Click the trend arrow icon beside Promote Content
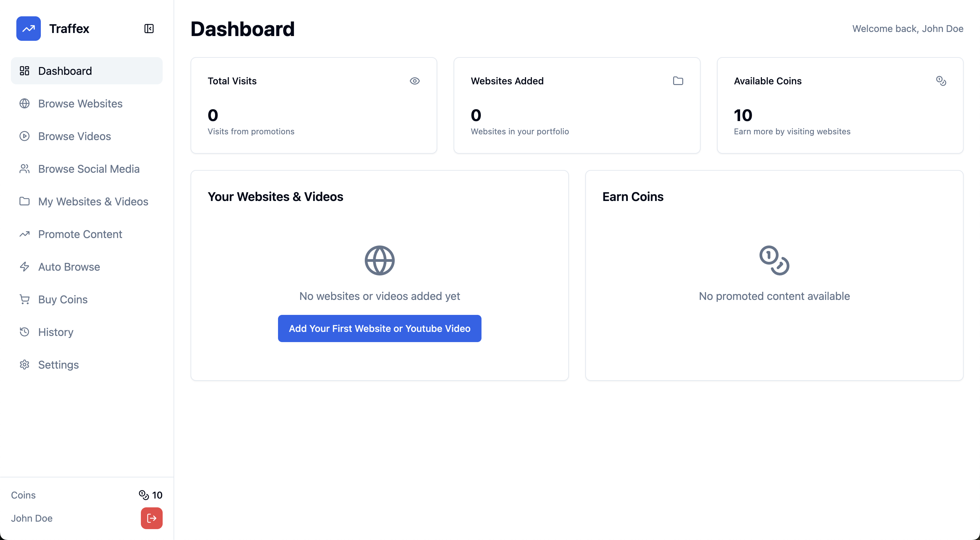 [x=24, y=234]
